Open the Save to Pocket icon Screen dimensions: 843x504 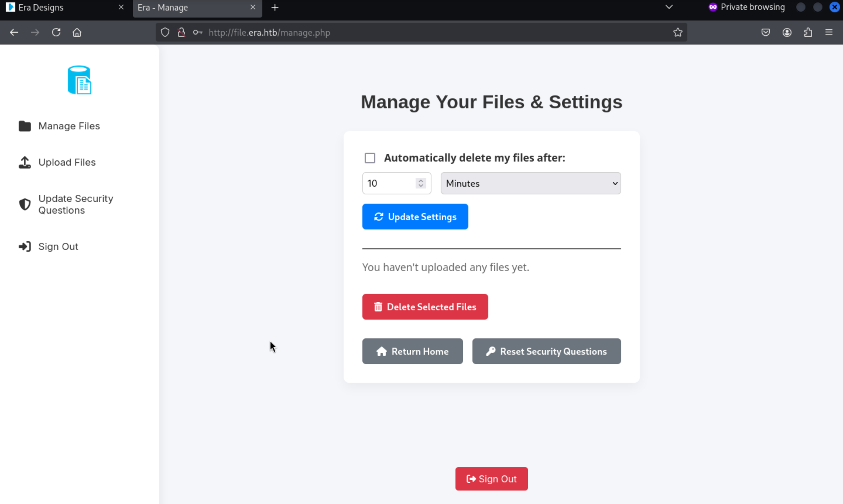(x=765, y=32)
